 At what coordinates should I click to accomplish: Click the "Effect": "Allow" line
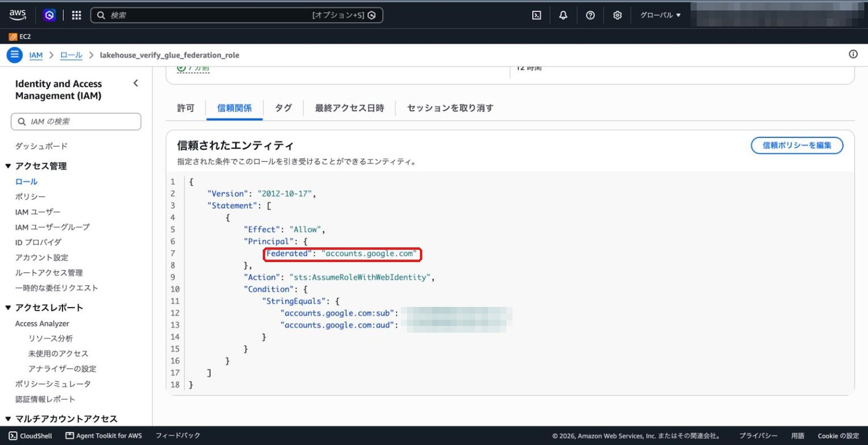pyautogui.click(x=284, y=230)
